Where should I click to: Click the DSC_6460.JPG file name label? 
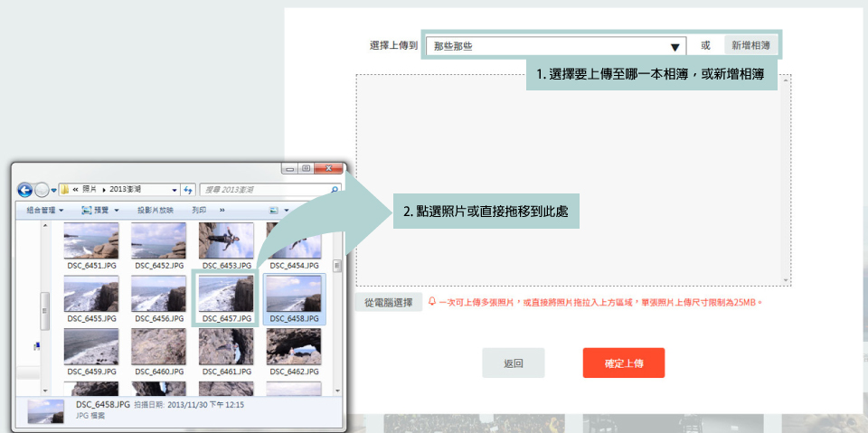click(x=159, y=372)
